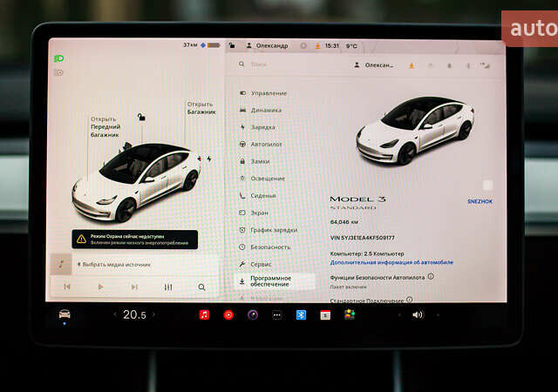Open the Олександр driver profile selector
Screen dimensions: 558x392
[272, 45]
